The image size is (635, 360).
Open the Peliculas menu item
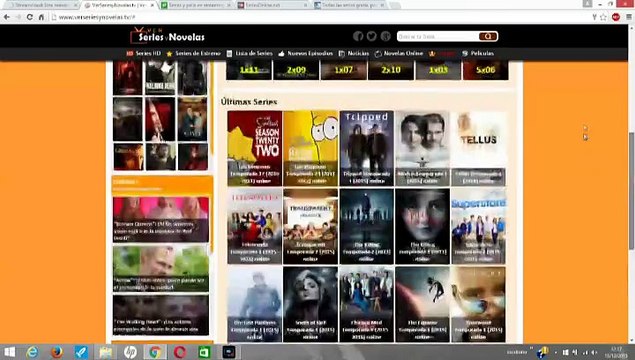(x=478, y=53)
